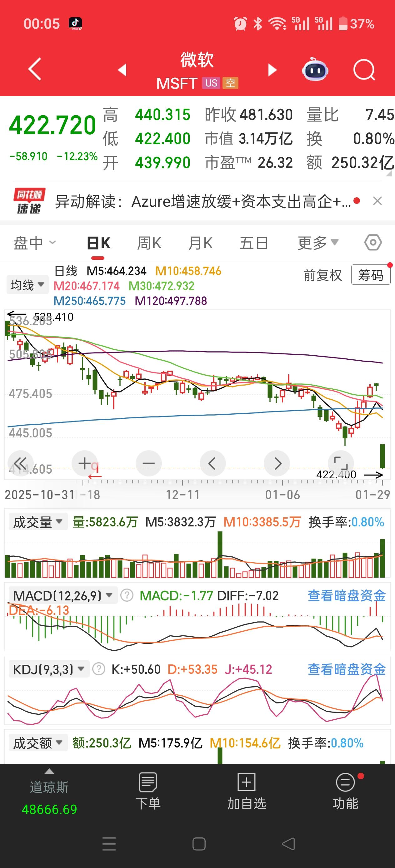
Task: Zoom in the K-line chart
Action: (x=85, y=463)
